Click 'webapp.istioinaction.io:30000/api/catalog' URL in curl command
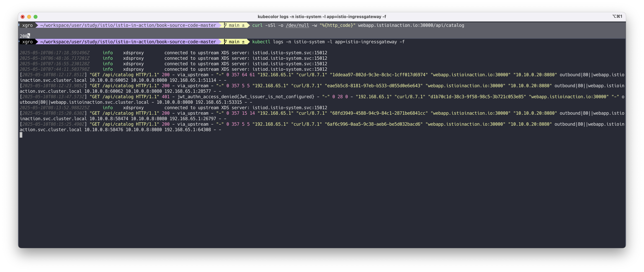Screen dimensions: 644x272 411,25
